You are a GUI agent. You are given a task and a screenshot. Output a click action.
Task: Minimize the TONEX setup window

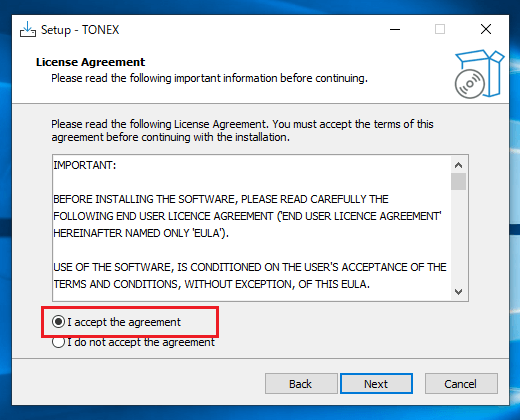click(x=395, y=29)
